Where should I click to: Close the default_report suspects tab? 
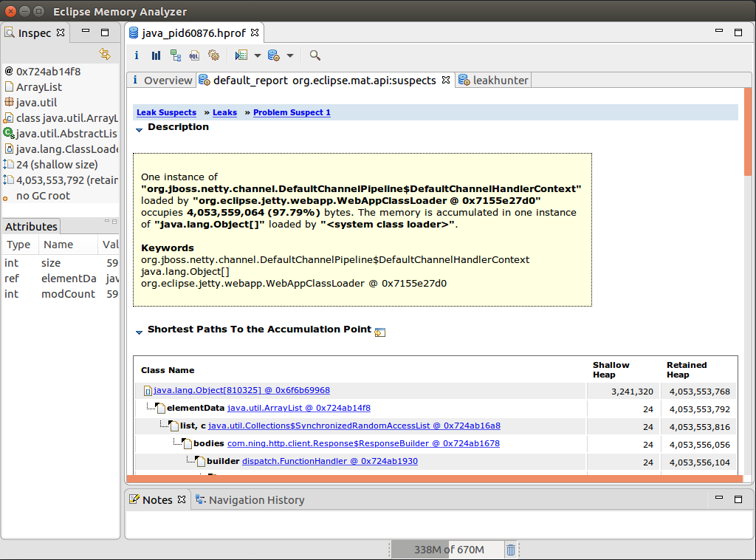coord(446,80)
